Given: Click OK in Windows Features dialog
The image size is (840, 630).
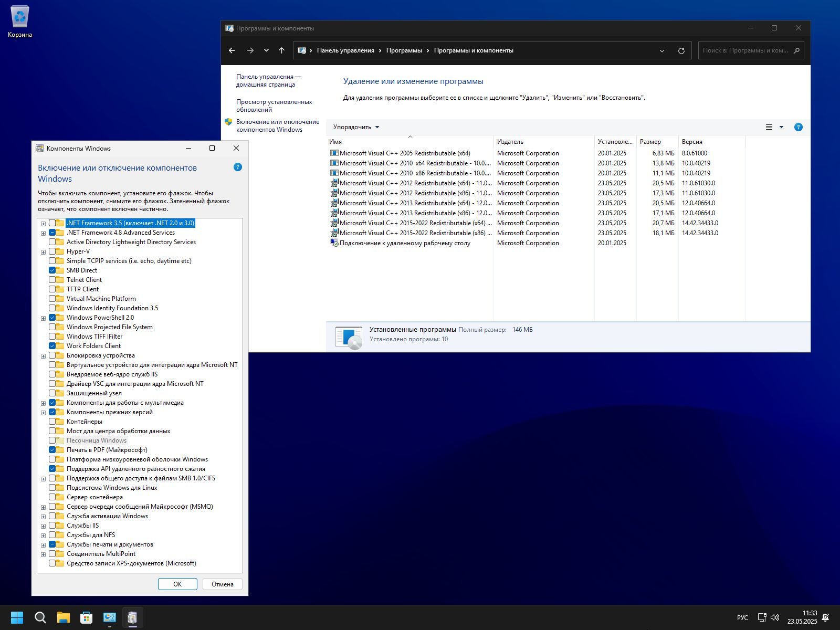Looking at the screenshot, I should click(177, 584).
